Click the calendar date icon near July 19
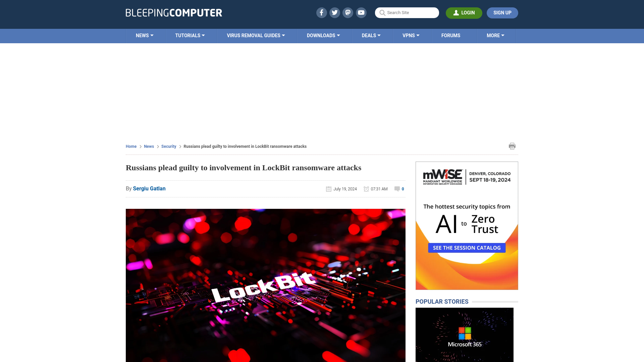 point(328,189)
